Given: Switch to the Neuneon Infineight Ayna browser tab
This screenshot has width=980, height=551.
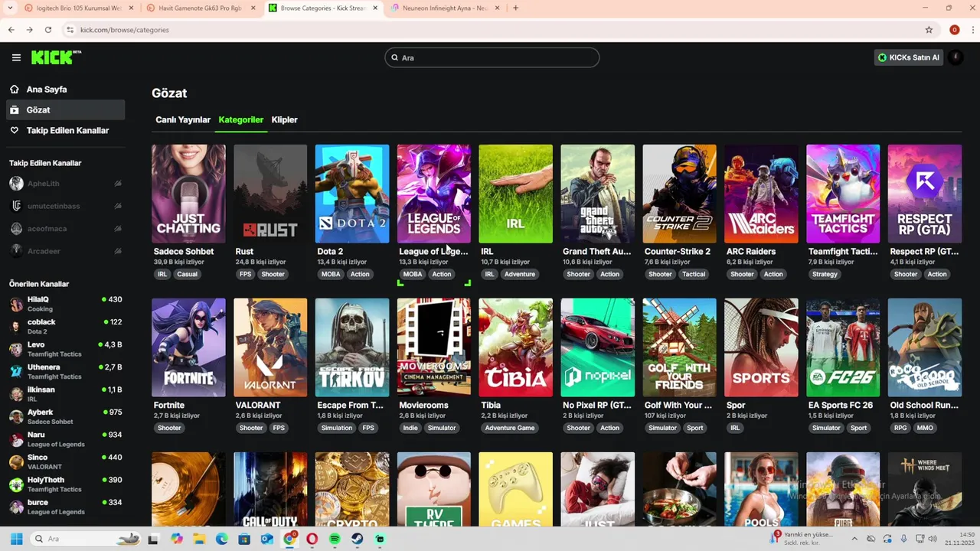Looking at the screenshot, I should [x=446, y=8].
